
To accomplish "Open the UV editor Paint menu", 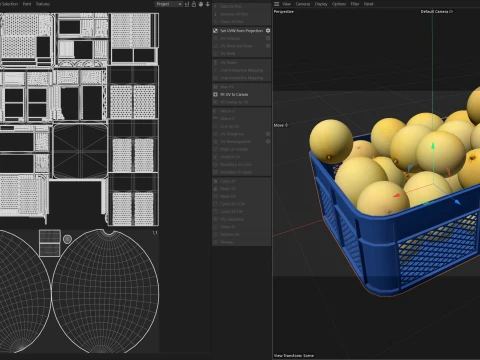I will click(x=27, y=4).
